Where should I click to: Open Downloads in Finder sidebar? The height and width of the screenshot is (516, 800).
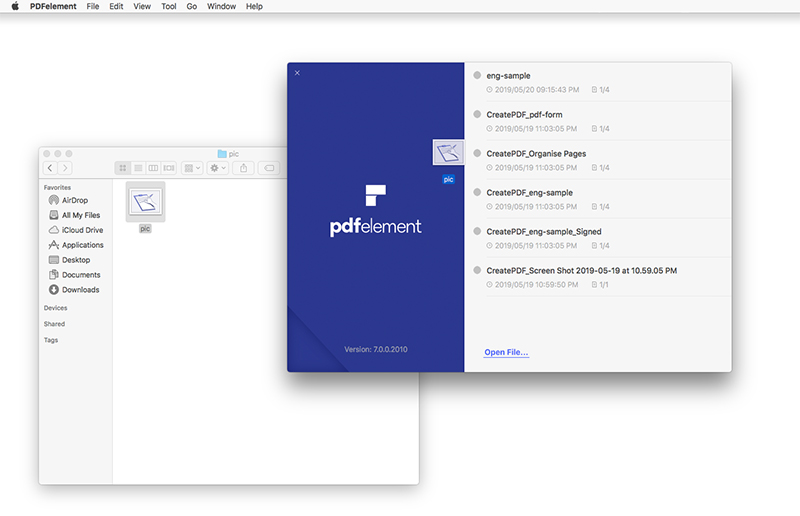coord(80,290)
